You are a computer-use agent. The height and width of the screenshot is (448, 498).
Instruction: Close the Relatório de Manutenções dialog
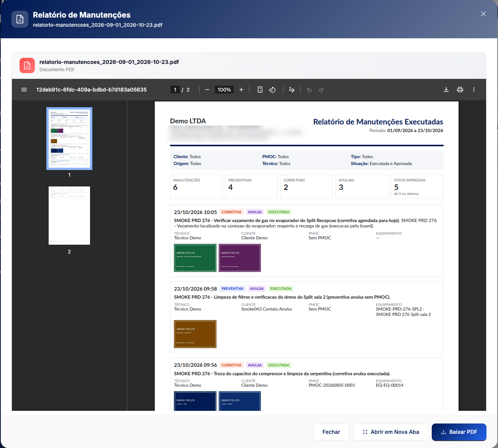click(x=483, y=14)
